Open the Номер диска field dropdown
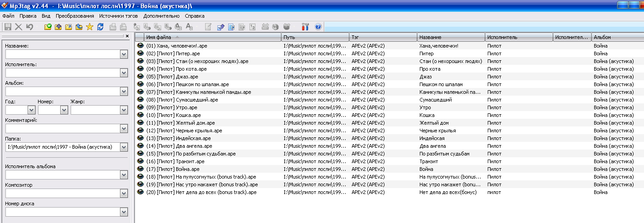The image size is (644, 223). click(124, 212)
